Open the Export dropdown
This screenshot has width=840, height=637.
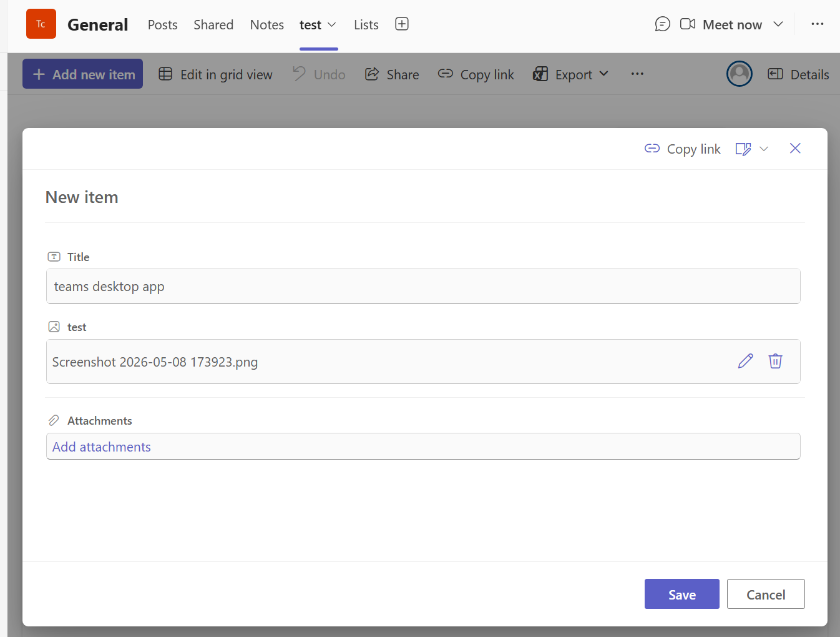[570, 74]
